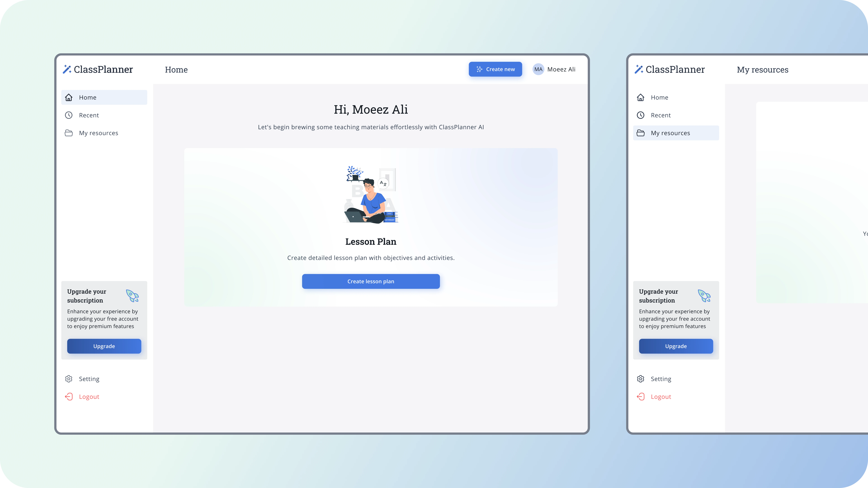Viewport: 868px width, 488px height.
Task: Click the My resources page title in header
Action: [x=763, y=70]
